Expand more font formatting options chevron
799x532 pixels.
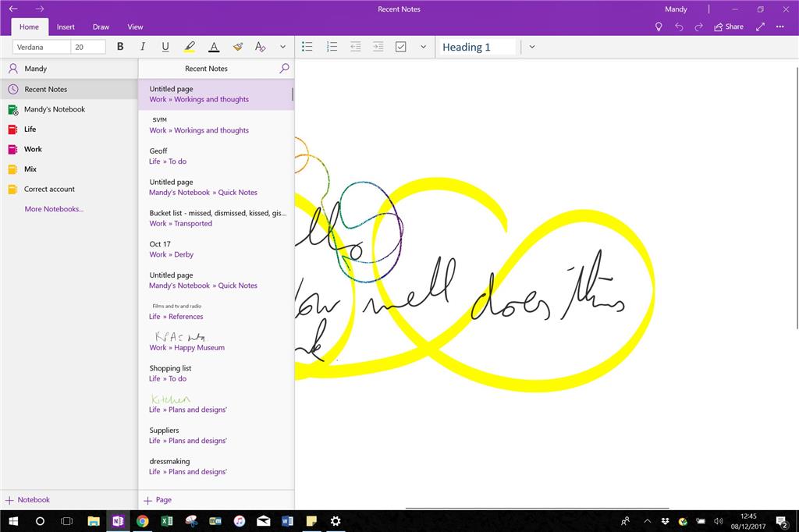click(x=282, y=47)
